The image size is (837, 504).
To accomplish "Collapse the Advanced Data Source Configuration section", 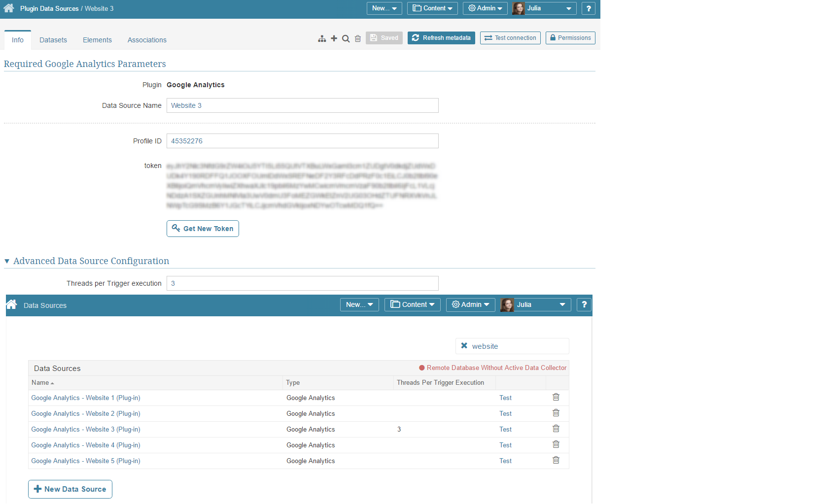I will pos(7,261).
